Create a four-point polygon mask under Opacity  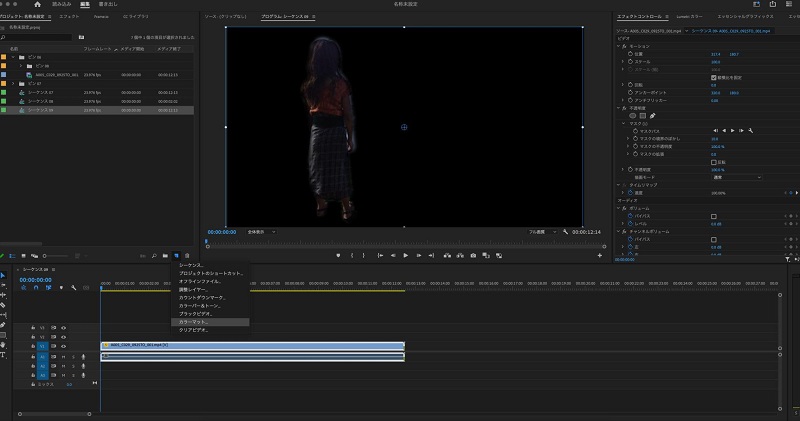(643, 116)
